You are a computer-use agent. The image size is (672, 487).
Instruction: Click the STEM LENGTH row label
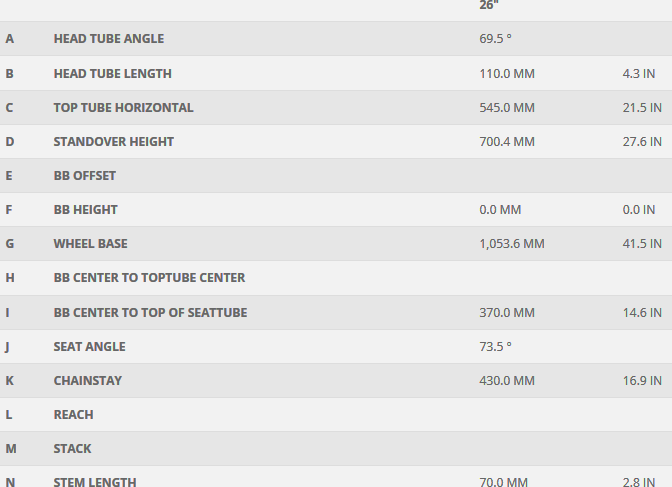[x=95, y=481]
